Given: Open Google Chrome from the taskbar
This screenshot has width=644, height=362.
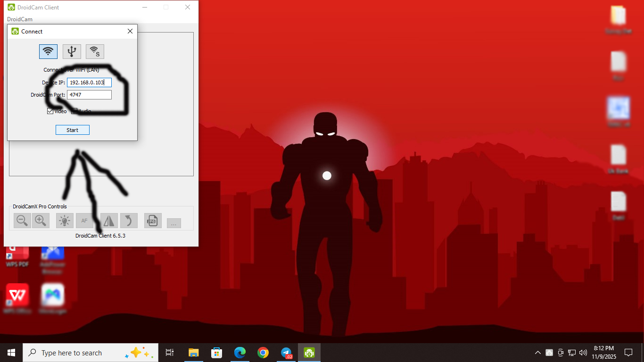Looking at the screenshot, I should 263,353.
